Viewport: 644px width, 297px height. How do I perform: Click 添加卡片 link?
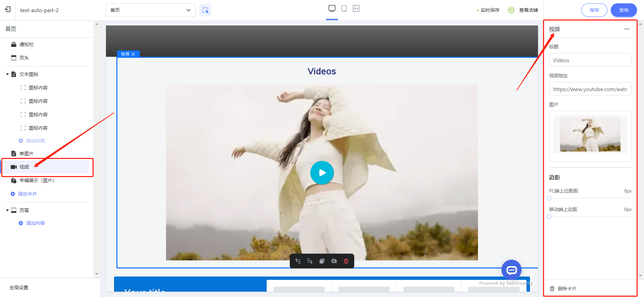(24, 194)
